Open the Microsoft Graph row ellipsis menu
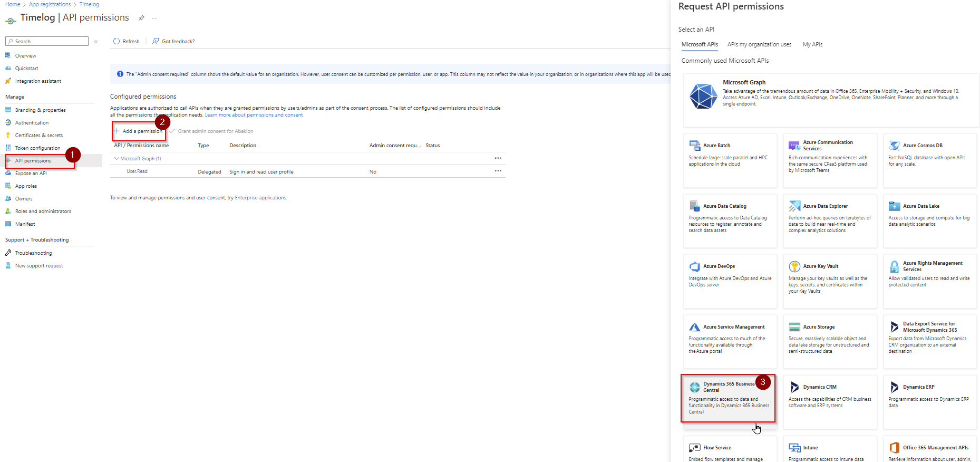Image resolution: width=980 pixels, height=462 pixels. click(x=498, y=158)
